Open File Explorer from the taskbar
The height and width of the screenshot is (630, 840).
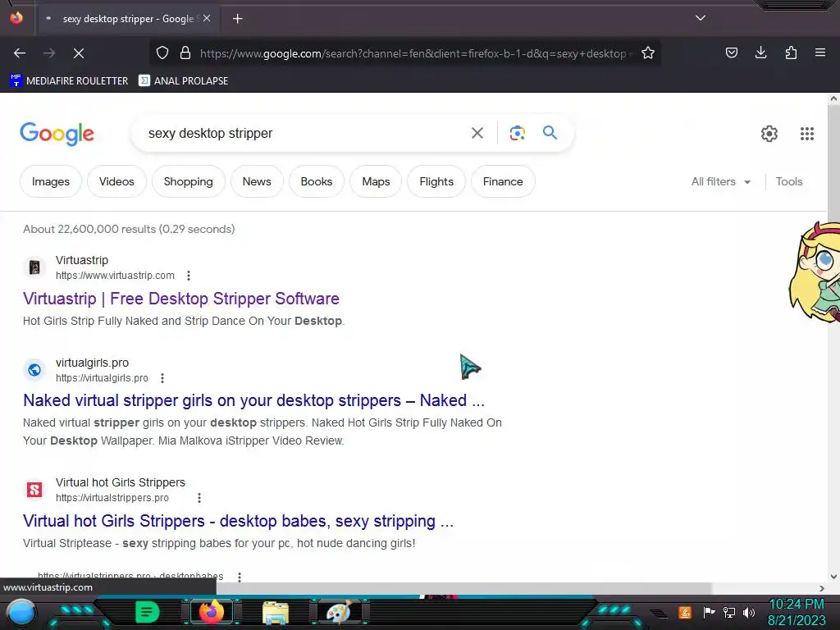pos(276,613)
